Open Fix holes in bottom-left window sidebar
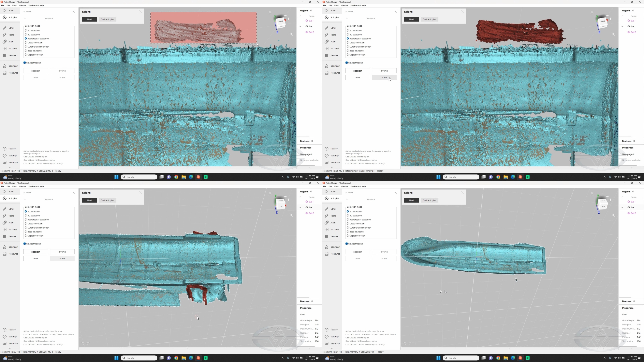Viewport: 644px width, 362px height. click(10, 230)
